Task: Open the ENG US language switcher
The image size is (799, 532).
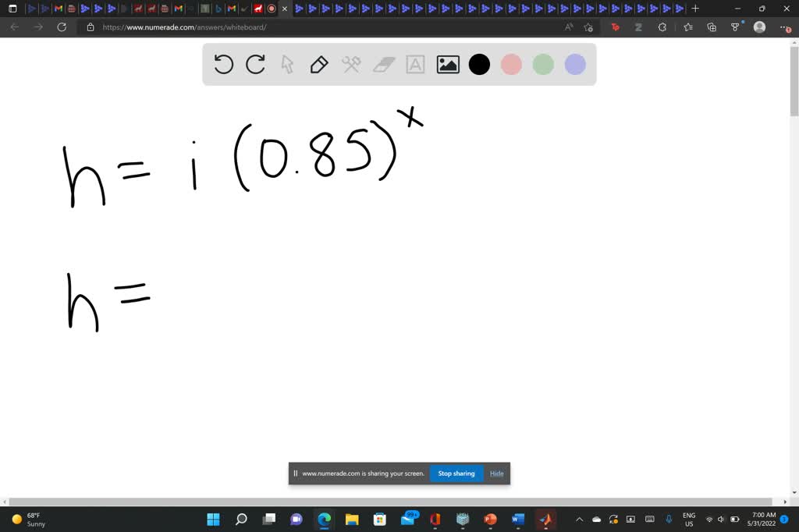Action: [x=689, y=520]
